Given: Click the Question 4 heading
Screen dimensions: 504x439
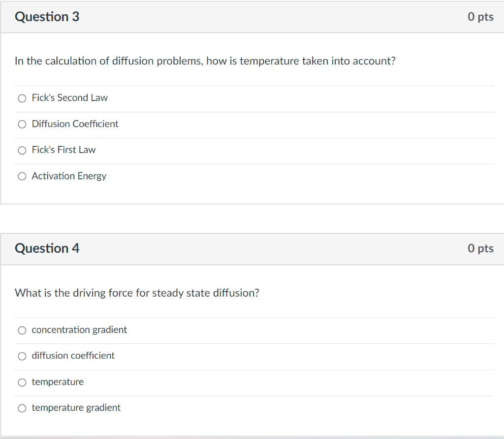Looking at the screenshot, I should click(47, 248).
